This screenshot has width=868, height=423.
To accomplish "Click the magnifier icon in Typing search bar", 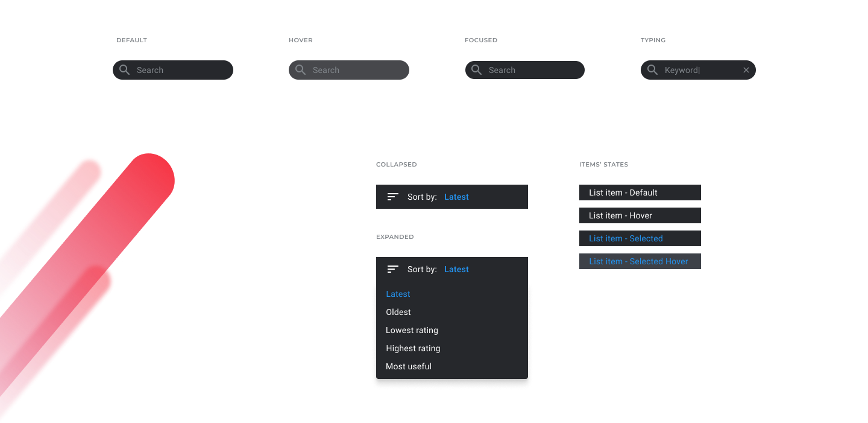I will pyautogui.click(x=652, y=70).
